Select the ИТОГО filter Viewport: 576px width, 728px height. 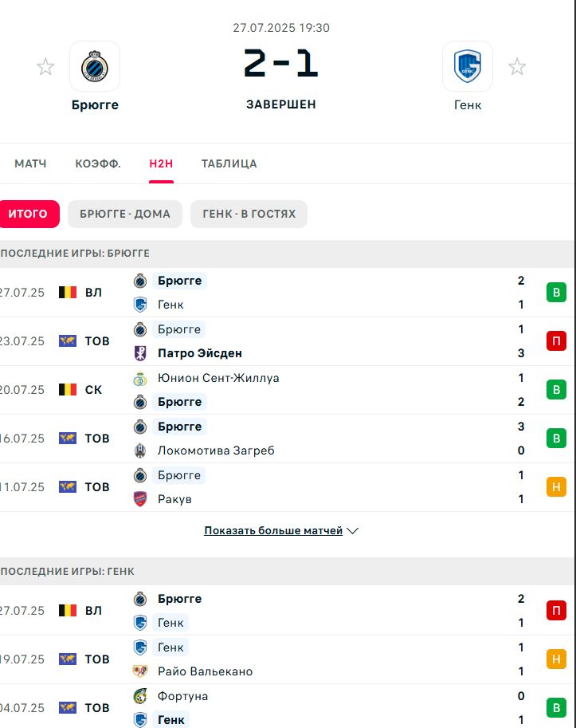coord(28,214)
